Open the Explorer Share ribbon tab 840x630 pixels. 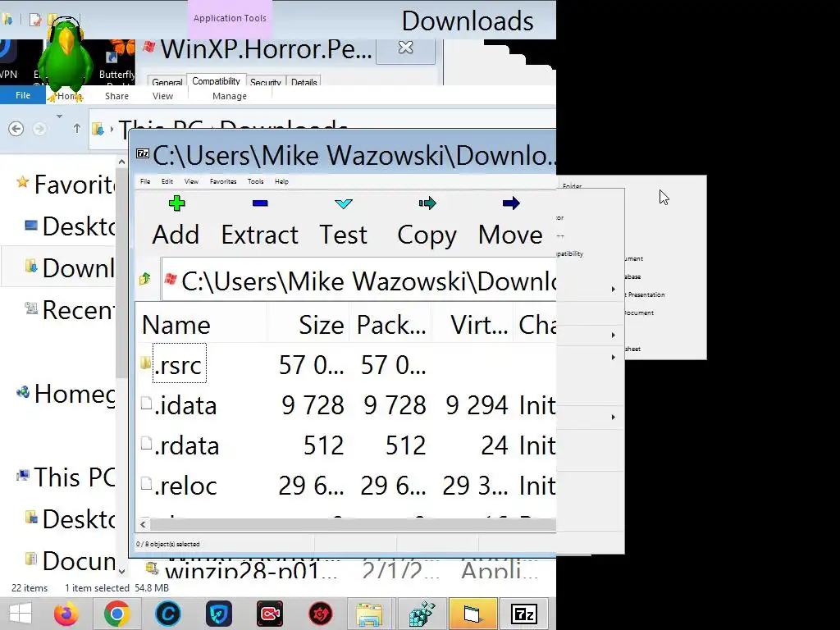(x=116, y=96)
